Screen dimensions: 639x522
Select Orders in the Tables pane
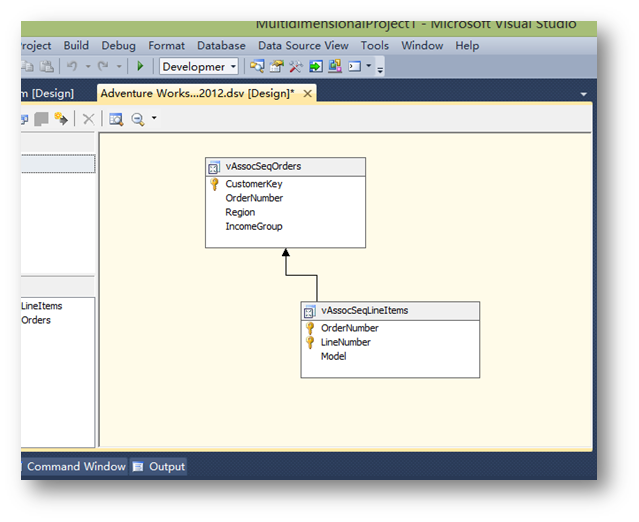coord(36,320)
